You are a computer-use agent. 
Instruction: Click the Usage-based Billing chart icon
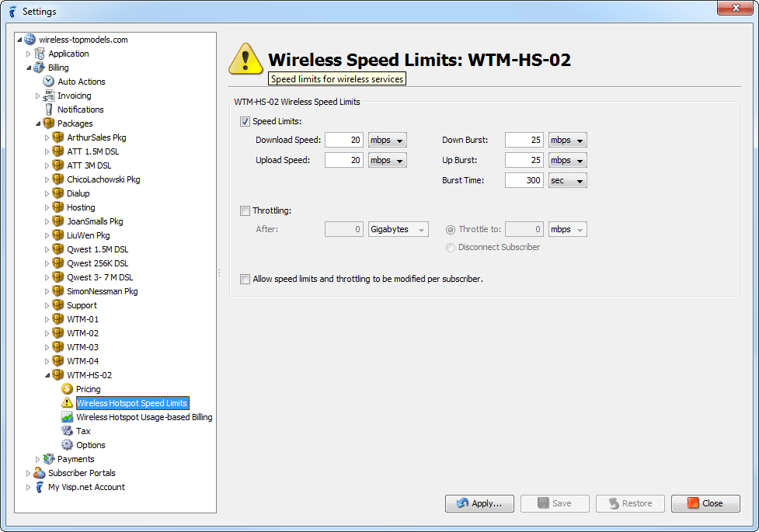67,417
